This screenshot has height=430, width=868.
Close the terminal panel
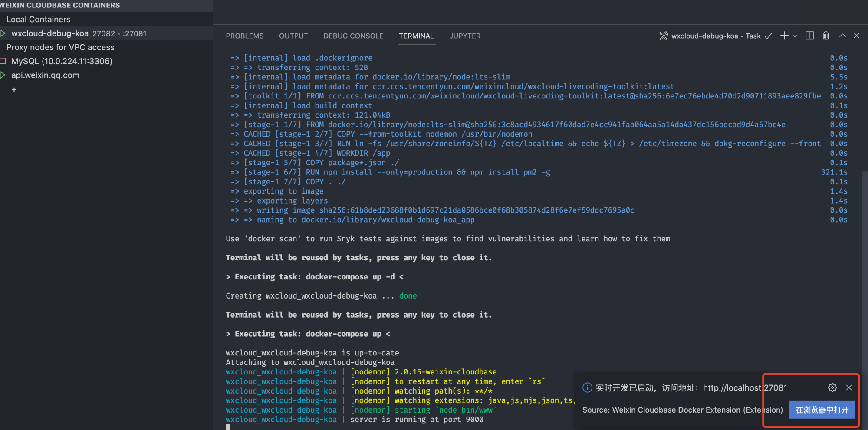pyautogui.click(x=857, y=36)
